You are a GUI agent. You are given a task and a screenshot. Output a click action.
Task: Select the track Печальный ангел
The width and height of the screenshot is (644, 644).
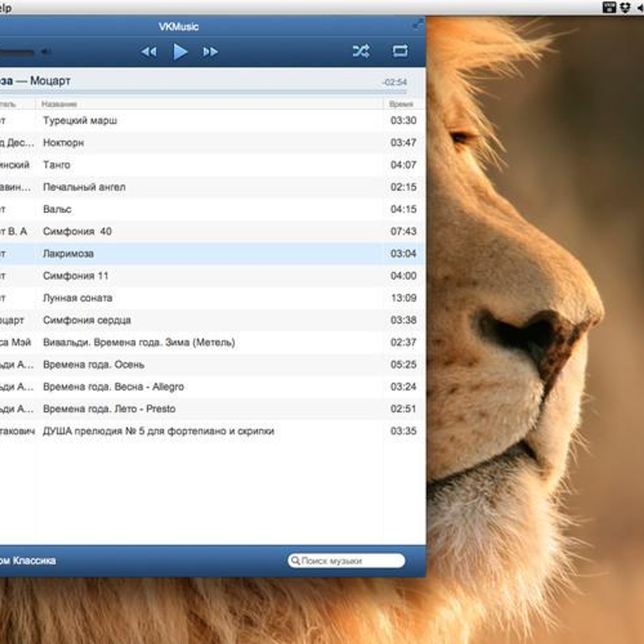(x=212, y=187)
